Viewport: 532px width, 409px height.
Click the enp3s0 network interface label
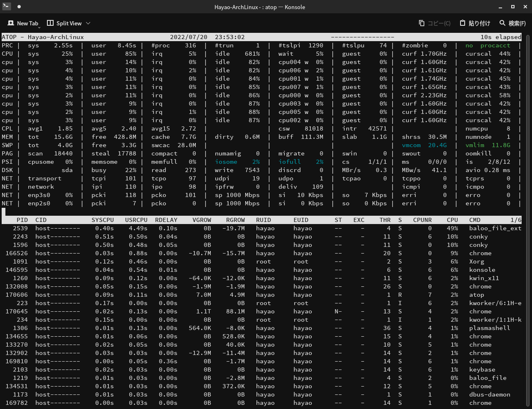point(39,195)
